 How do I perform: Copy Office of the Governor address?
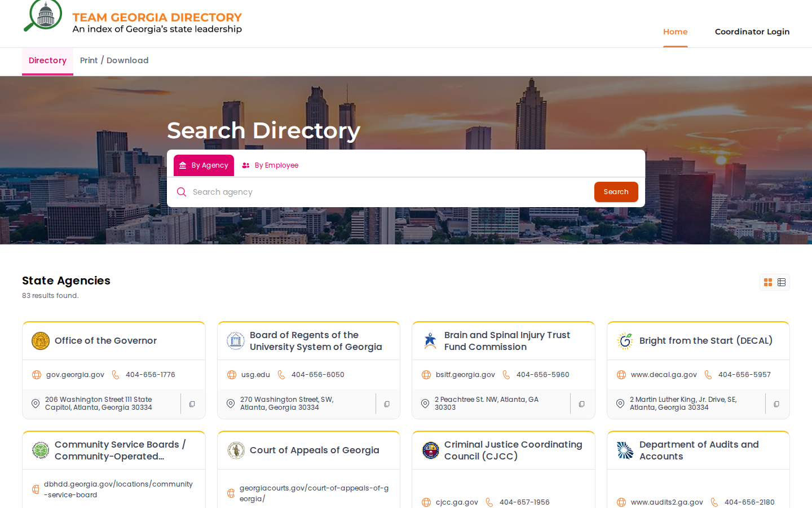coord(192,404)
